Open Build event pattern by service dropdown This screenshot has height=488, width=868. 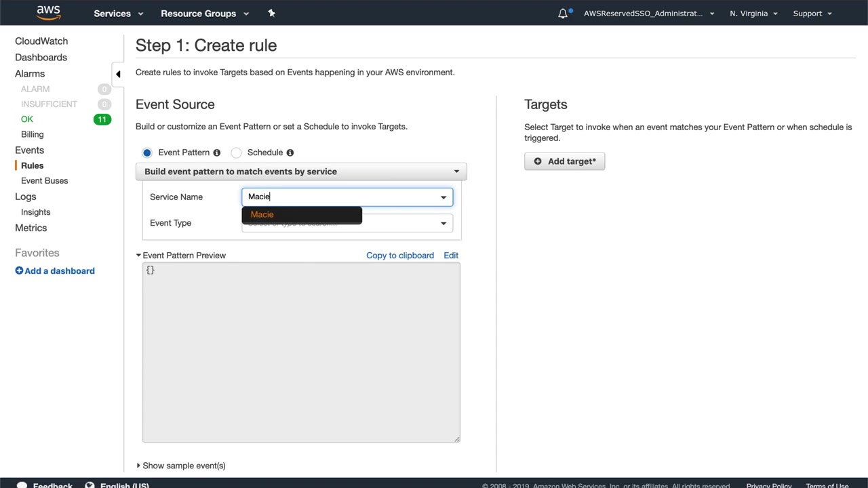[301, 171]
